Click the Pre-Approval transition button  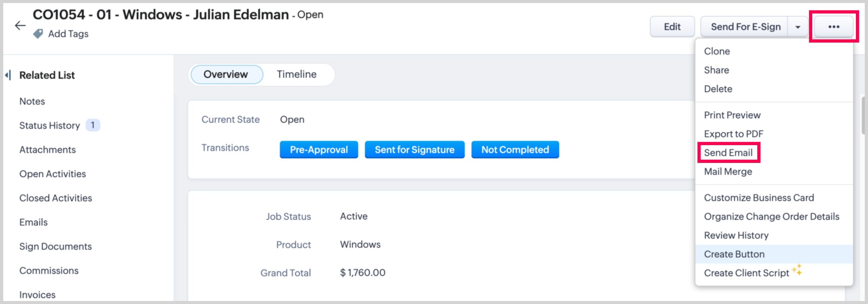coord(319,149)
